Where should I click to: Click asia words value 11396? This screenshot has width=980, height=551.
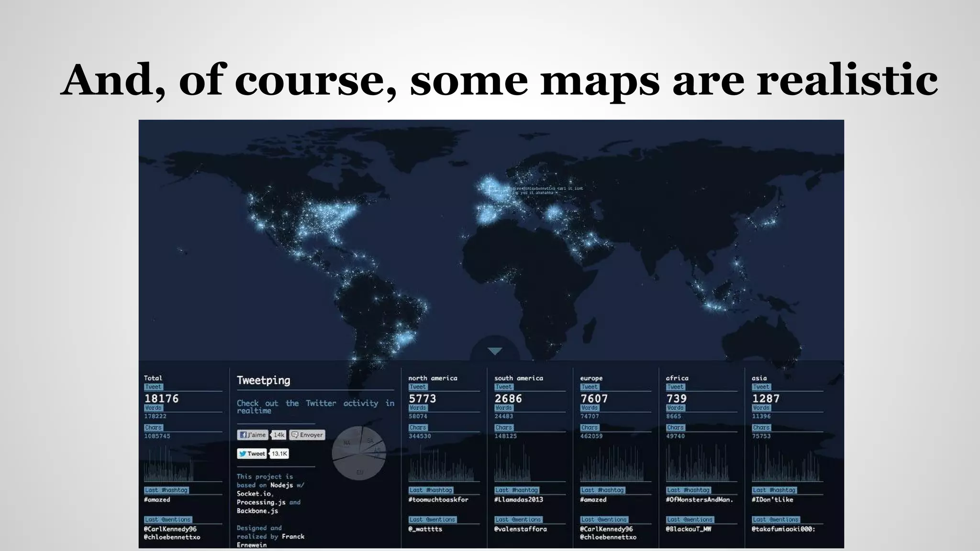(761, 417)
